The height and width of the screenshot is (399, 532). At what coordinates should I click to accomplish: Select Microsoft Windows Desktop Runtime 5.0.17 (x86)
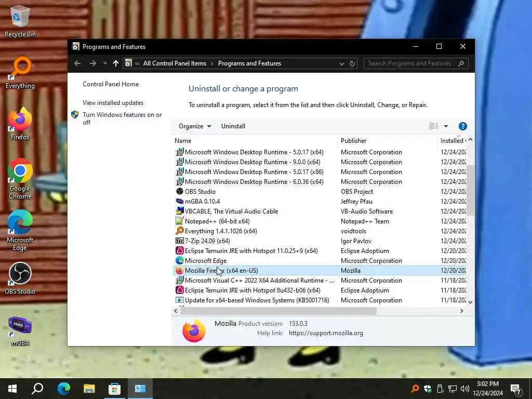320,172
